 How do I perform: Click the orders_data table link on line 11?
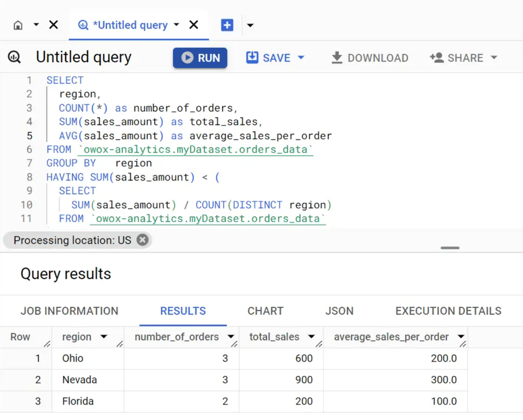pos(208,218)
